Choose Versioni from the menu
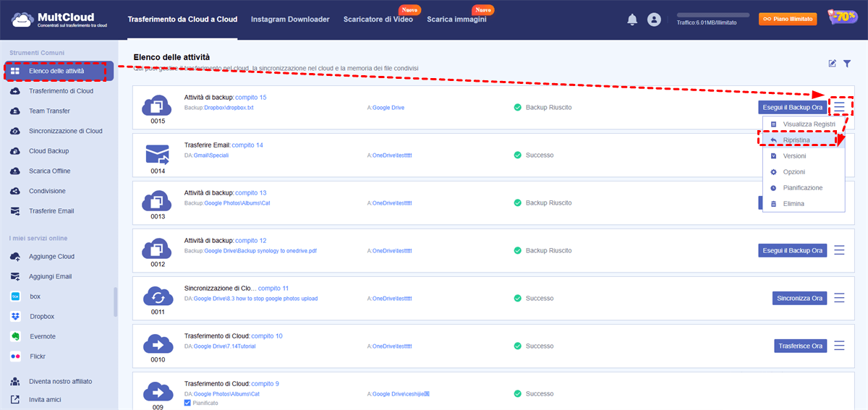868x410 pixels. coord(804,156)
